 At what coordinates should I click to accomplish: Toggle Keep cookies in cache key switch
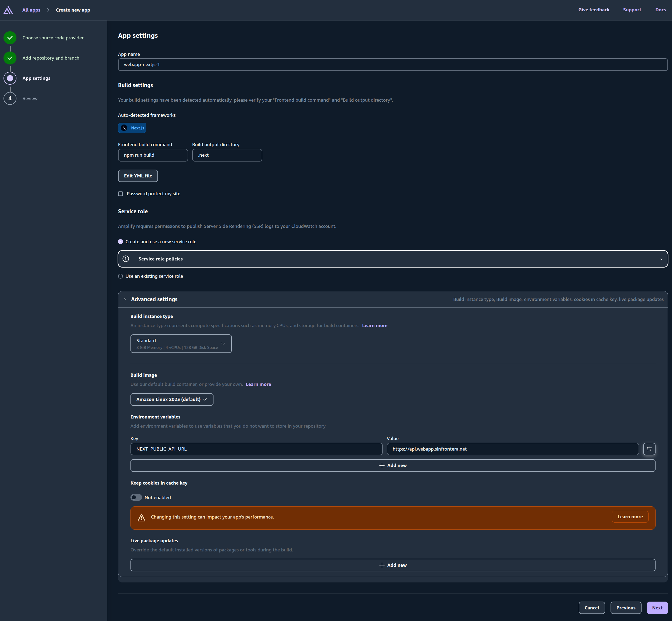pyautogui.click(x=136, y=497)
